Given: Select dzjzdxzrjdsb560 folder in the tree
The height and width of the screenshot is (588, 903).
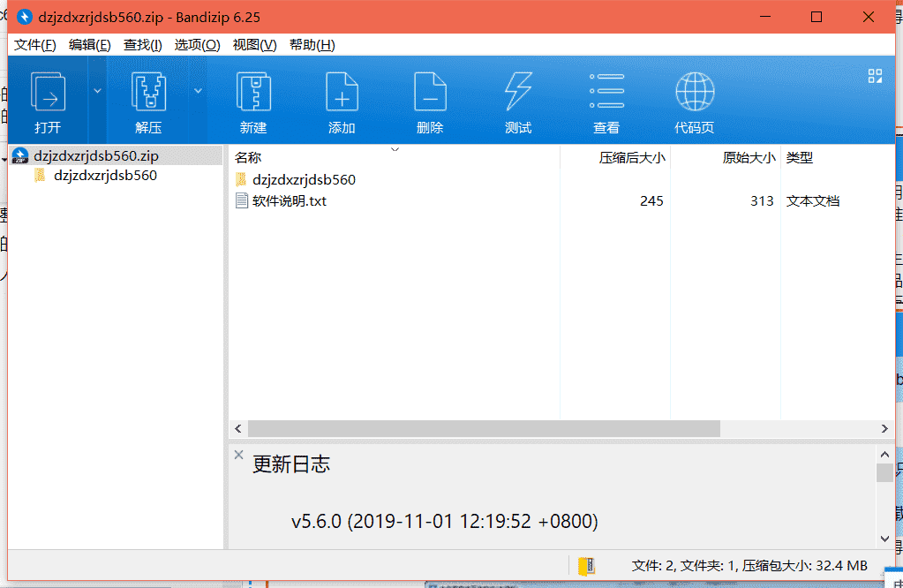Looking at the screenshot, I should [x=105, y=175].
